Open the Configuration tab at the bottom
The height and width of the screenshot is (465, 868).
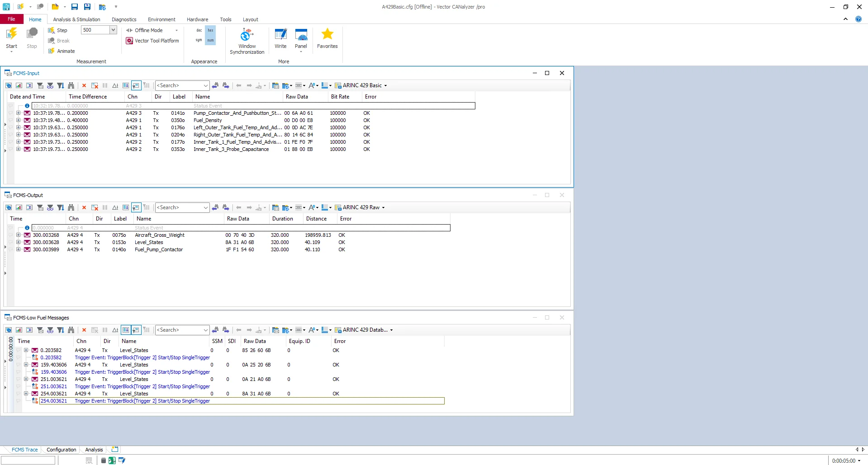(61, 450)
